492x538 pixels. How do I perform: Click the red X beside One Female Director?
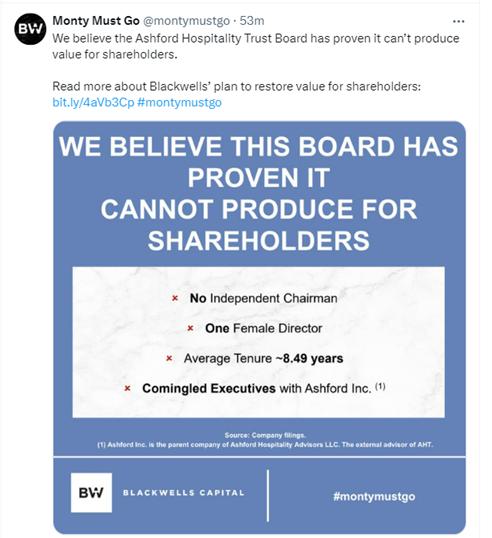[190, 328]
